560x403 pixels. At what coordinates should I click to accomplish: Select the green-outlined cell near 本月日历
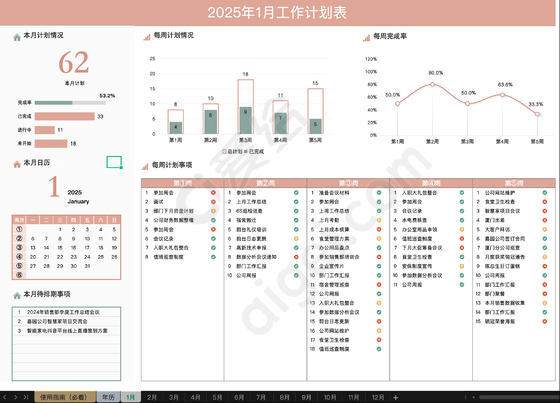click(114, 162)
